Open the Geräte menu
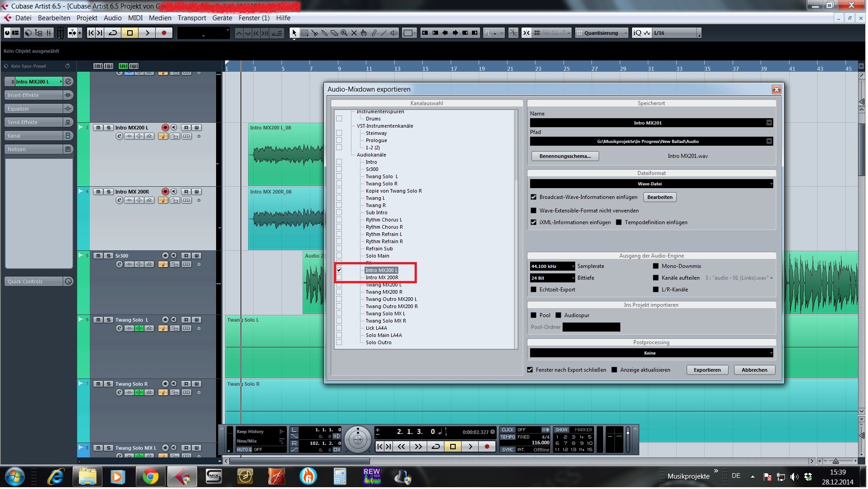This screenshot has height=489, width=868. coord(222,18)
